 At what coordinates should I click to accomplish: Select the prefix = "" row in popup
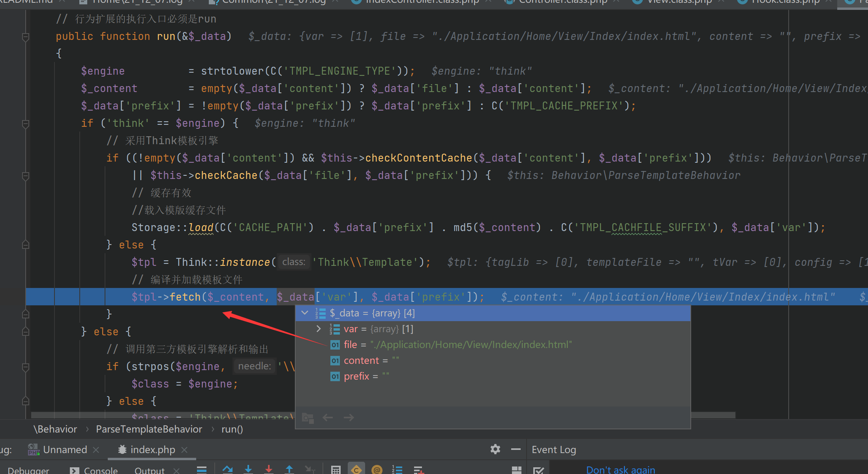tap(493, 376)
